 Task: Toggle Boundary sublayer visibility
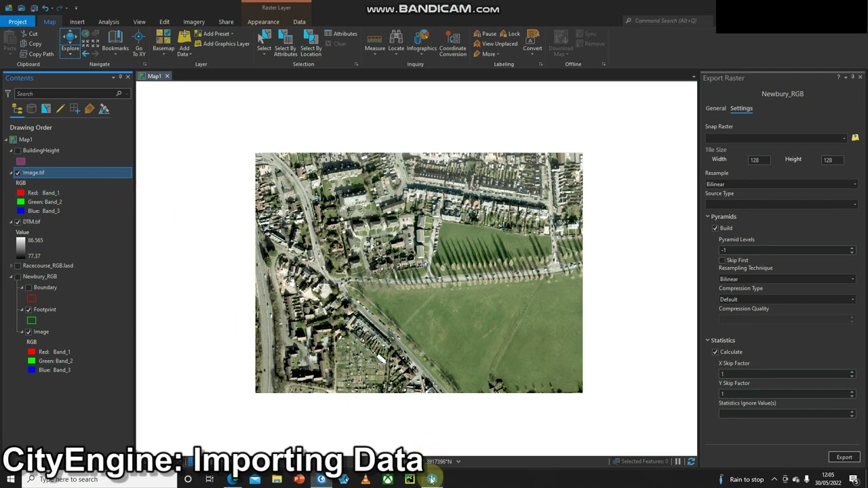(28, 287)
